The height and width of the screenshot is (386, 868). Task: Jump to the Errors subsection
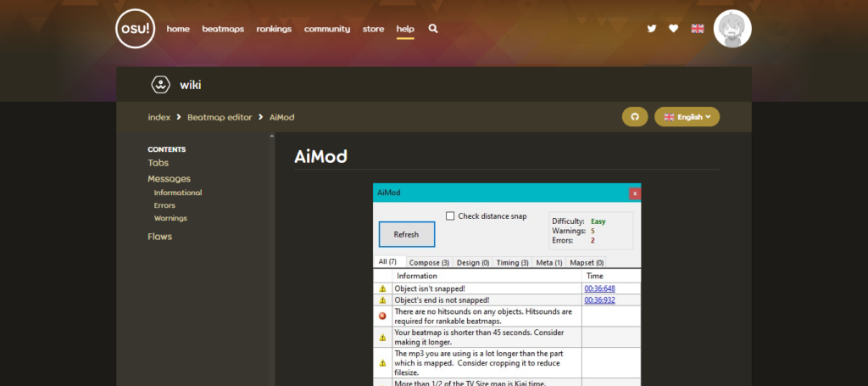pos(164,205)
